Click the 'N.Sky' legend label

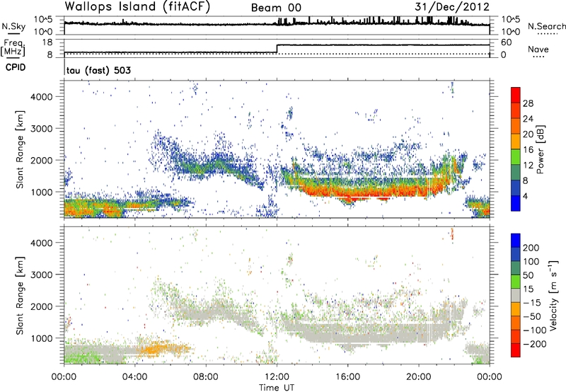[13, 26]
